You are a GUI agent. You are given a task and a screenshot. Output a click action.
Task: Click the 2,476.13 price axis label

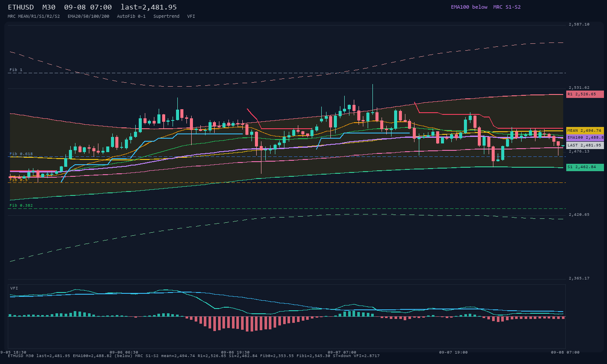(579, 151)
